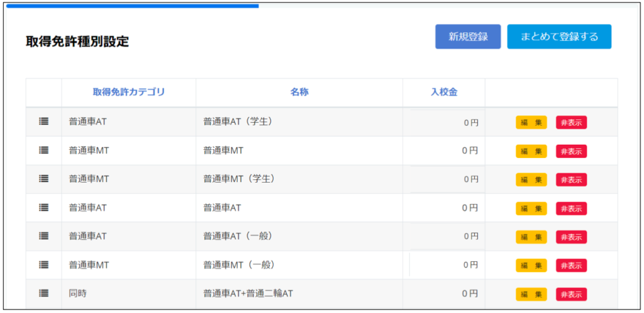The width and height of the screenshot is (644, 313).
Task: Hide the 普通車AT+普通二輪AT row using 非表示
Action: pyautogui.click(x=571, y=294)
